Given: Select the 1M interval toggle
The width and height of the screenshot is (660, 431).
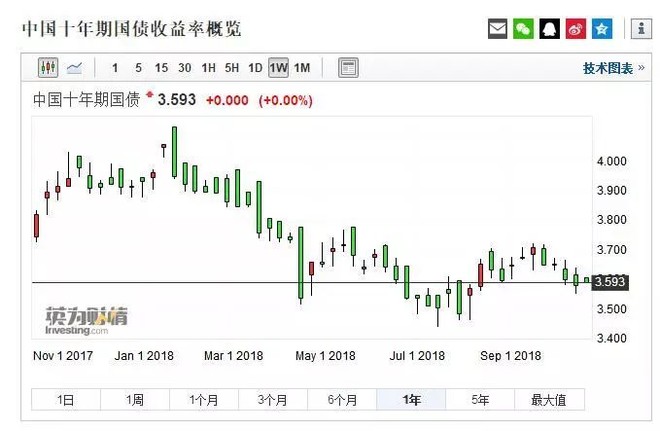Looking at the screenshot, I should [302, 68].
